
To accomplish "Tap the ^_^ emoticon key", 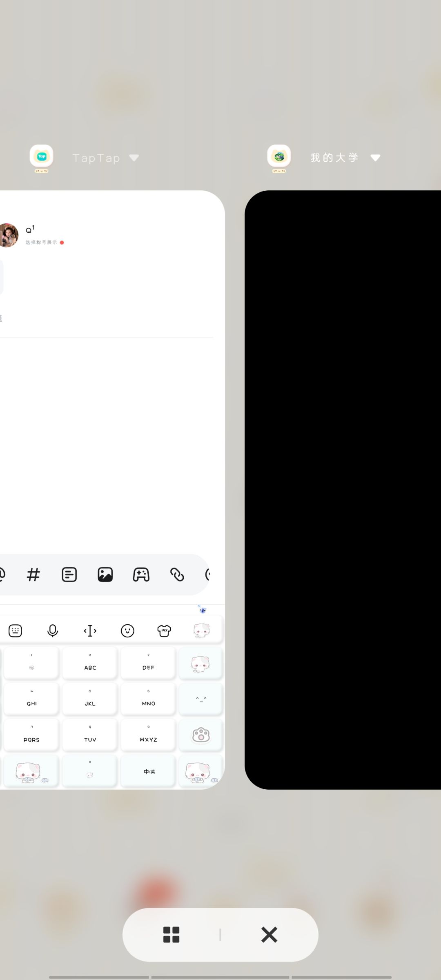I will [x=201, y=699].
